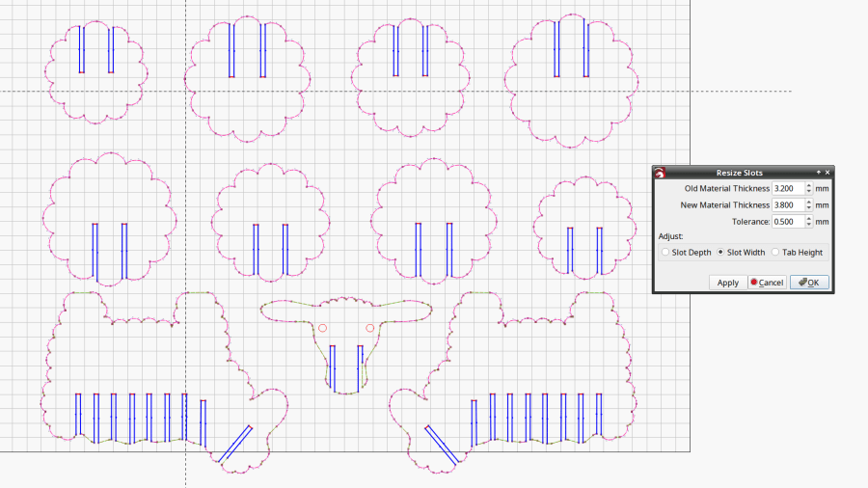Click the Apply button in Resize Slots
The width and height of the screenshot is (868, 488).
click(728, 283)
